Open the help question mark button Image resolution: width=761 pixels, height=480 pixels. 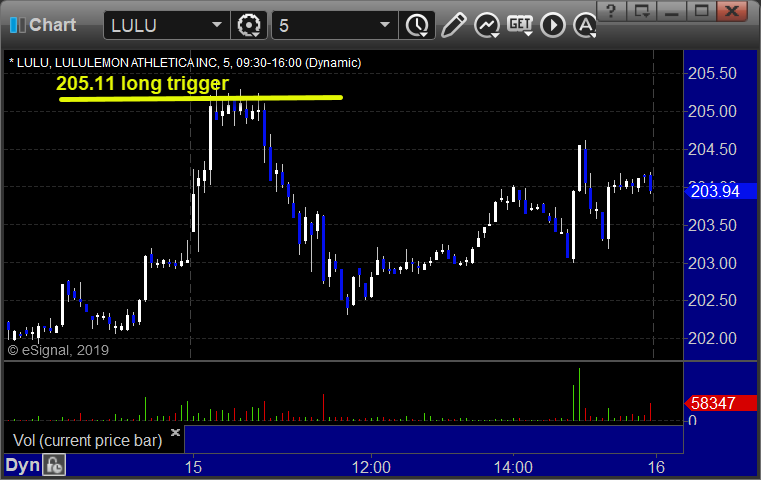(x=611, y=11)
